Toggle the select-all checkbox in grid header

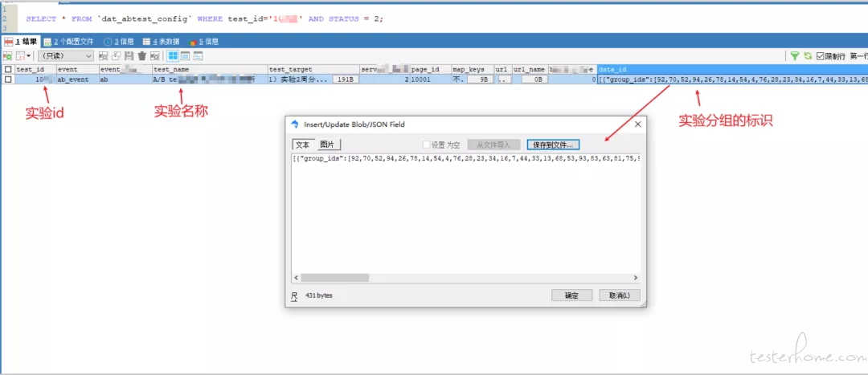[8, 70]
